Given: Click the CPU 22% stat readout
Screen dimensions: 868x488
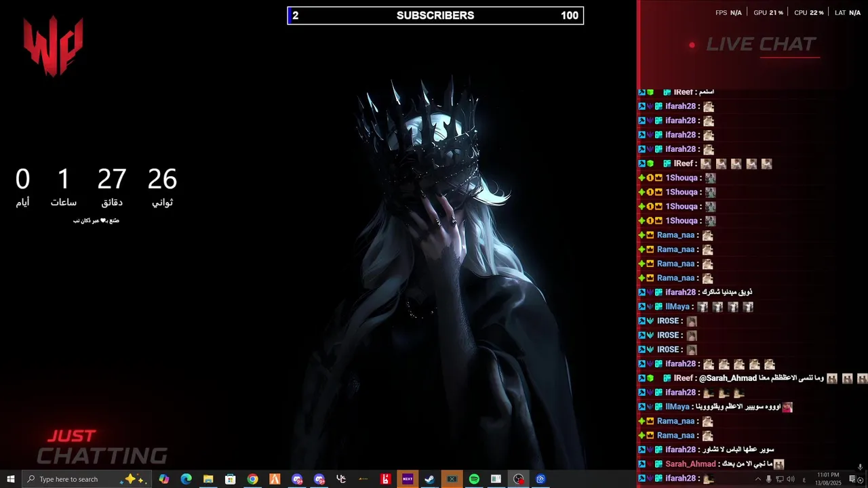Looking at the screenshot, I should pyautogui.click(x=809, y=13).
